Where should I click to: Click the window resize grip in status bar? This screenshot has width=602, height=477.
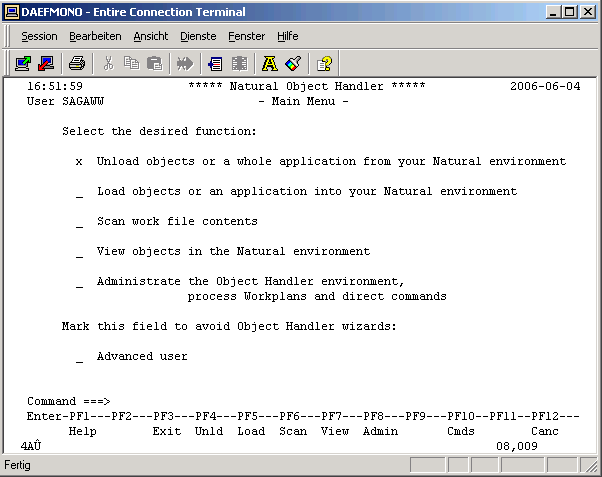[x=589, y=465]
